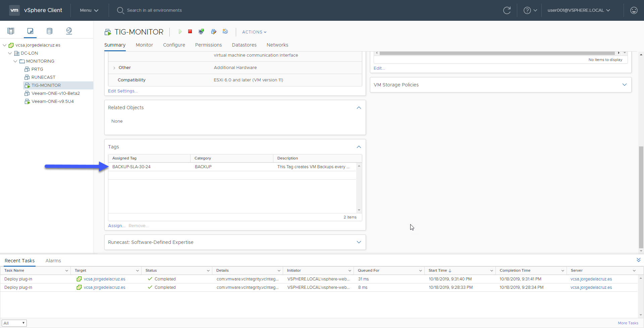Open the More Tasks link
644x328 pixels.
(x=628, y=323)
